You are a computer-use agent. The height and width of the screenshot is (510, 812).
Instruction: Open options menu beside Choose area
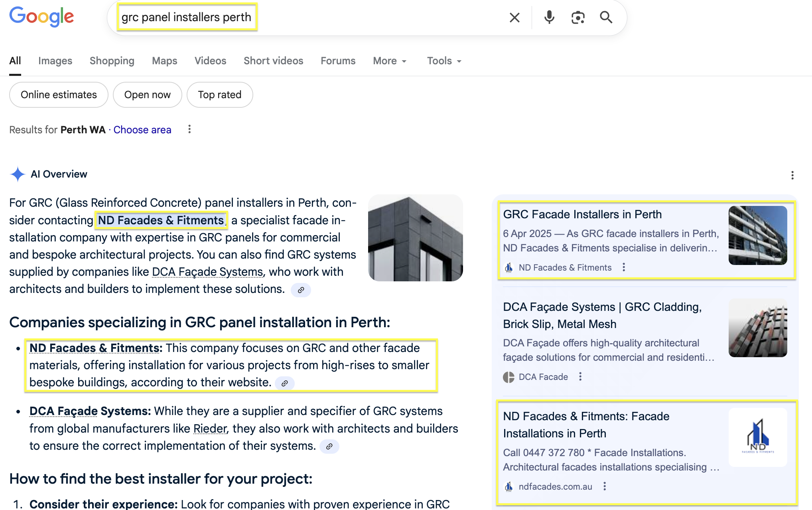[x=189, y=129]
